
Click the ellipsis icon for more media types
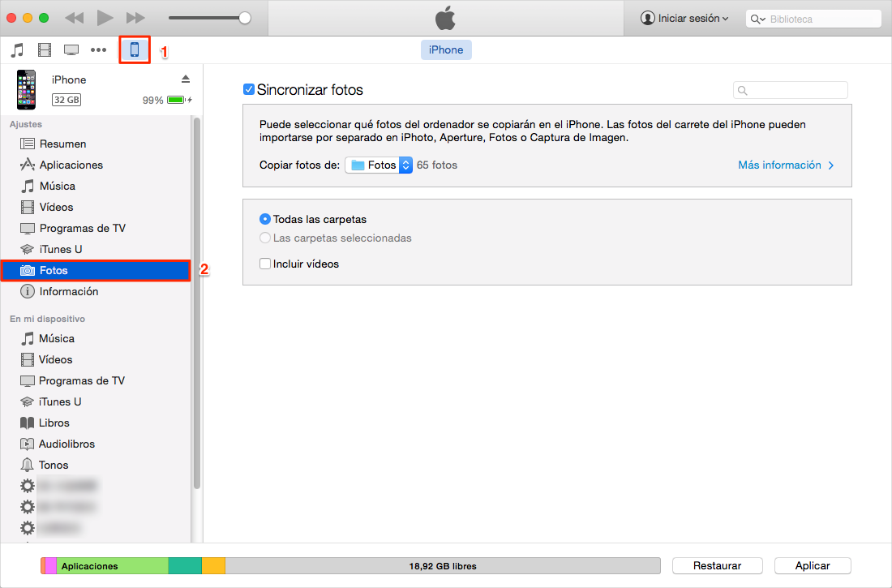(x=98, y=49)
